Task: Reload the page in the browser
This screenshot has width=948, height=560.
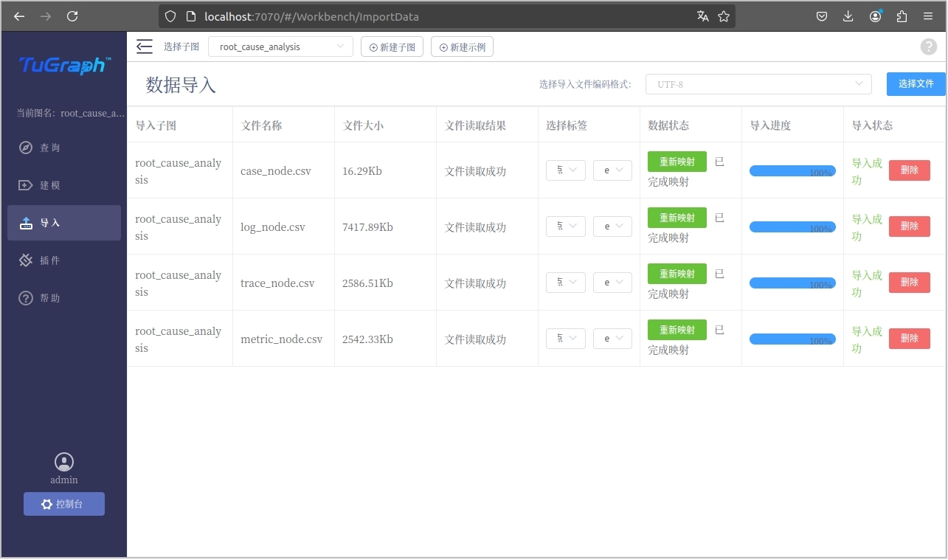Action: pyautogui.click(x=72, y=16)
